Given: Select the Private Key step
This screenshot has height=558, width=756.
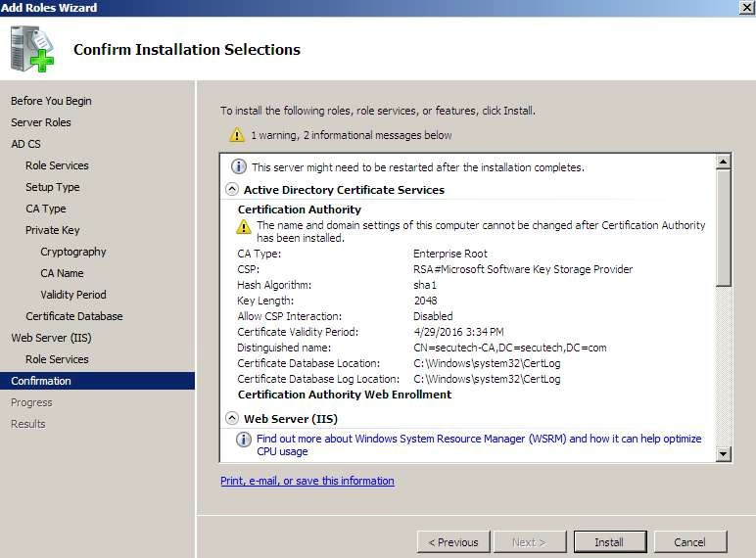Looking at the screenshot, I should click(x=53, y=230).
